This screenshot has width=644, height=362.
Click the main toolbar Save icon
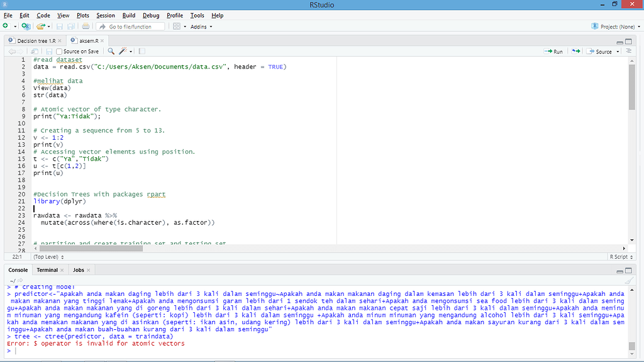[x=60, y=26]
